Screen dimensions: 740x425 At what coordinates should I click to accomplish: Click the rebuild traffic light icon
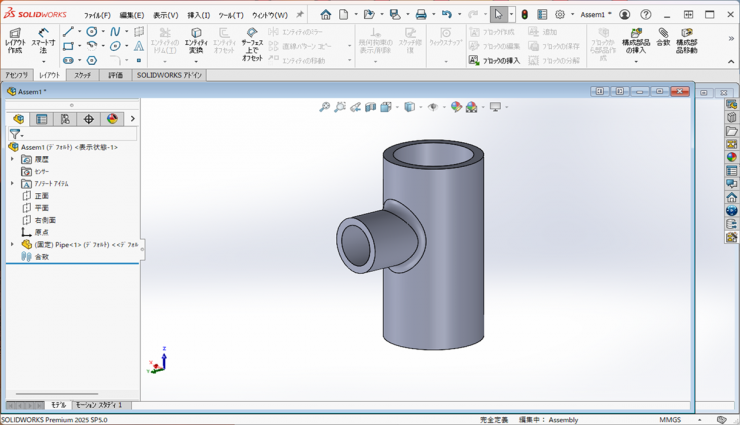click(524, 15)
